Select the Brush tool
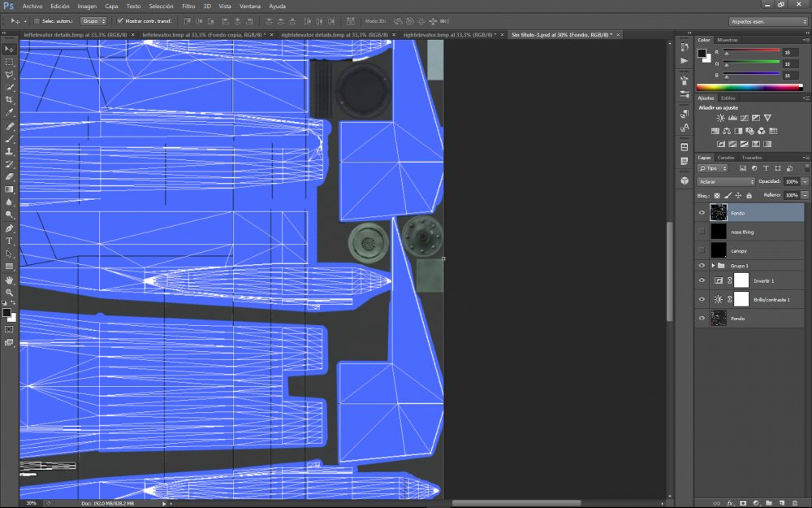The image size is (812, 508). 9,139
